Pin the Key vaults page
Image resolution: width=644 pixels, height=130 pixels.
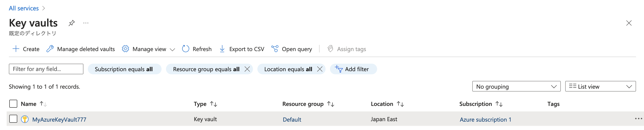tap(71, 23)
